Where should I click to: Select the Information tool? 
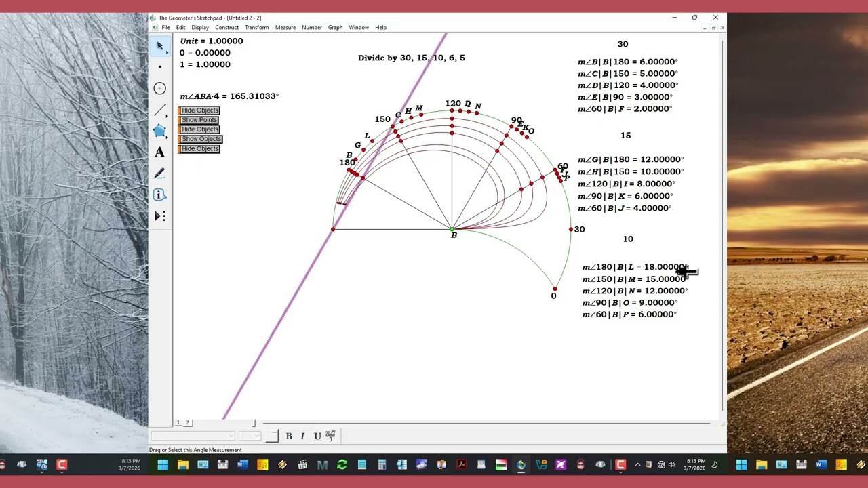[160, 195]
